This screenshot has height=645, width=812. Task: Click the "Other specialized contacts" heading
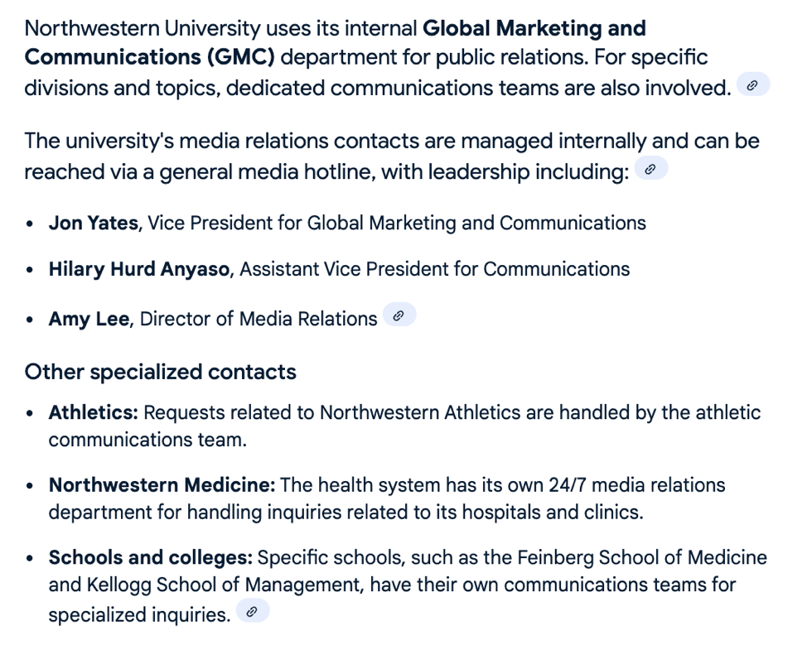160,372
